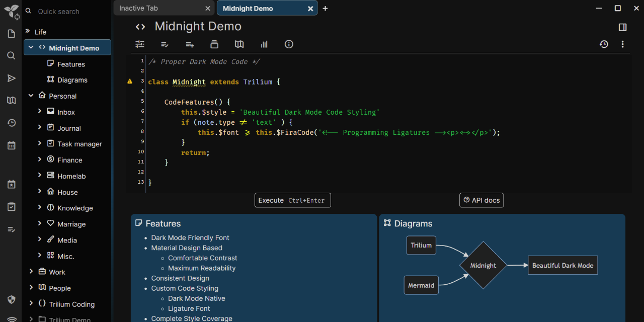The height and width of the screenshot is (322, 644).
Task: Expand the Journal tree node
Action: (x=39, y=127)
